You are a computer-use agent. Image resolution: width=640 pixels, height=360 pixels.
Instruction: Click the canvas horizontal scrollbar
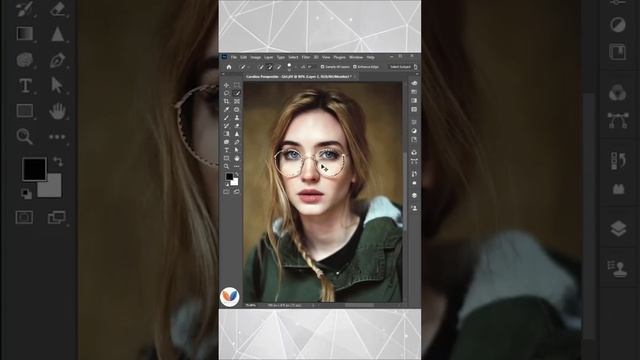[359, 305]
